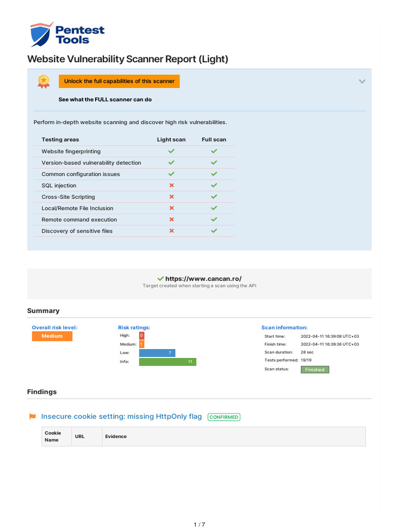This screenshot has height=532, width=399.
Task: Click the orange flag icon beside finding
Action: [33, 417]
